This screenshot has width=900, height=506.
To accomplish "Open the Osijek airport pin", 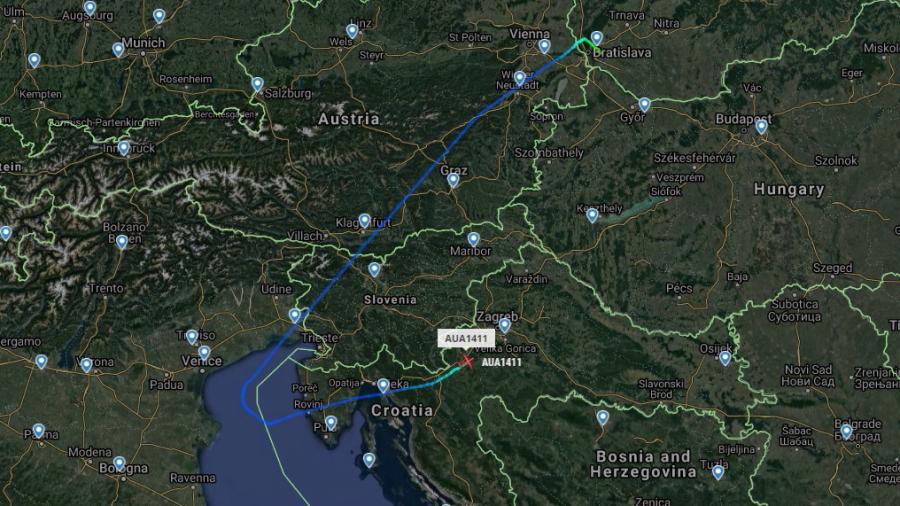I will 726,359.
